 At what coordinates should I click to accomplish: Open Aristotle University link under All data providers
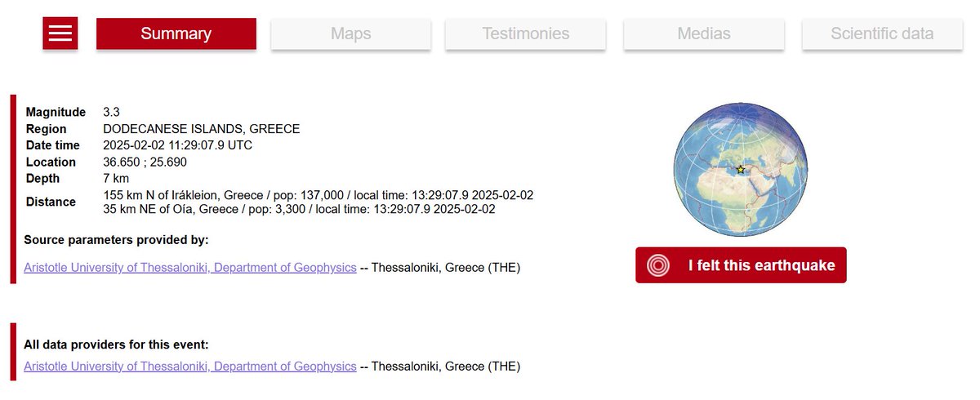point(190,367)
